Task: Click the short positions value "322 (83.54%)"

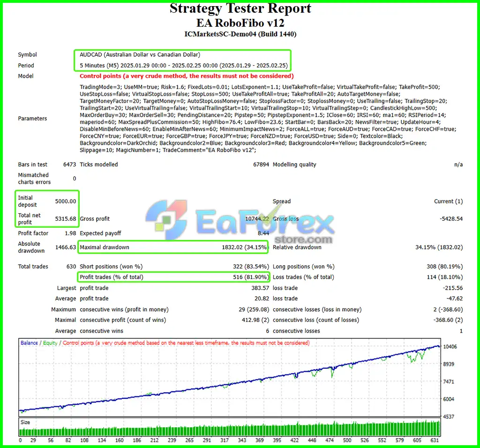Action: tap(251, 267)
